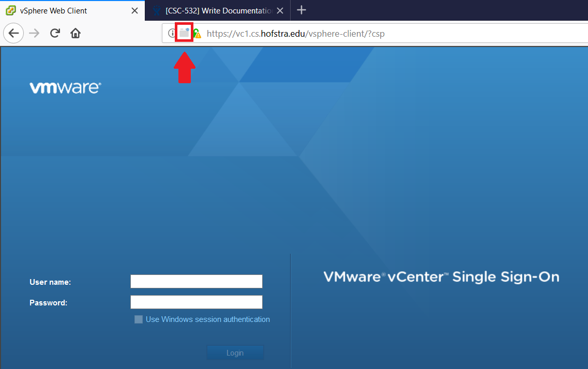588x369 pixels.
Task: Reload the current page
Action: tap(55, 34)
